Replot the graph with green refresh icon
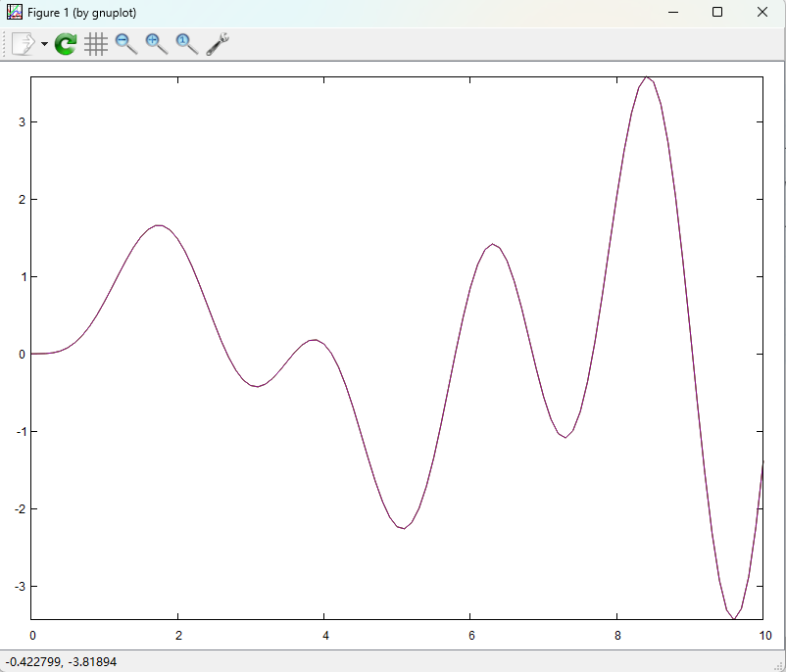 [66, 44]
